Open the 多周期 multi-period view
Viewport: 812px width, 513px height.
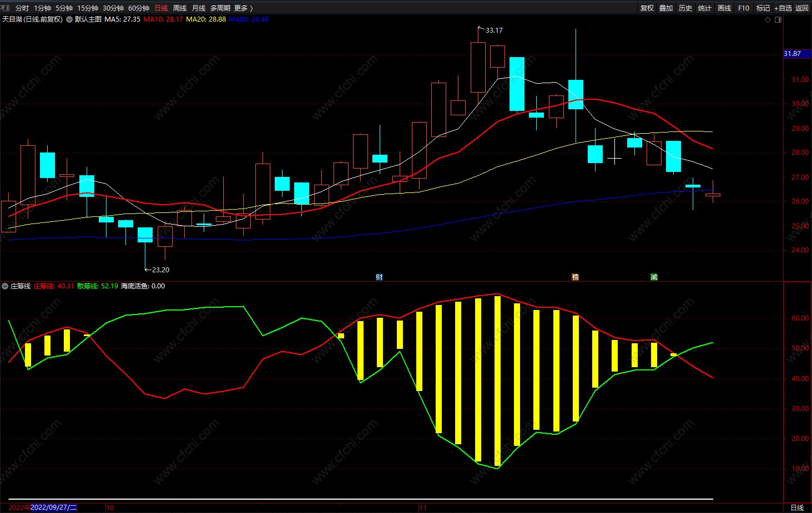pyautogui.click(x=220, y=8)
